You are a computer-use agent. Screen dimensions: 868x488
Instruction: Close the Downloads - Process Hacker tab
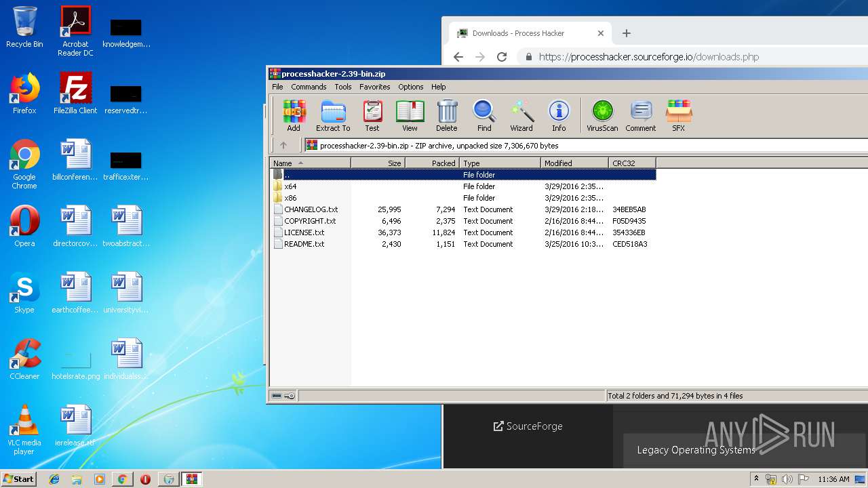[x=600, y=33]
